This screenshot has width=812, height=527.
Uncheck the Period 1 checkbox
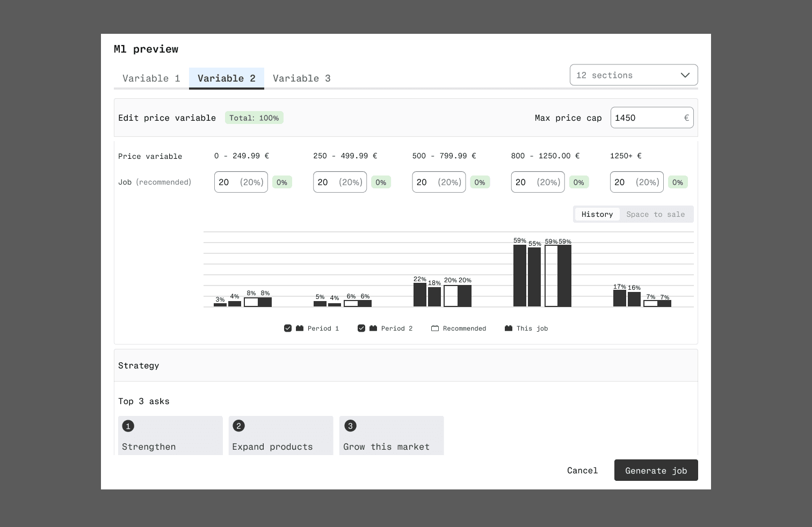tap(288, 328)
